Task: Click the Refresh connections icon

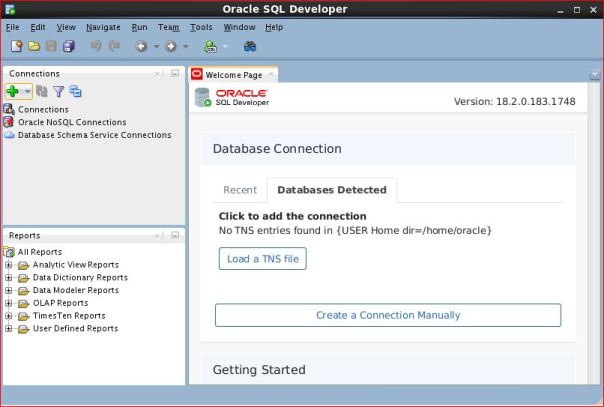Action: coord(42,91)
